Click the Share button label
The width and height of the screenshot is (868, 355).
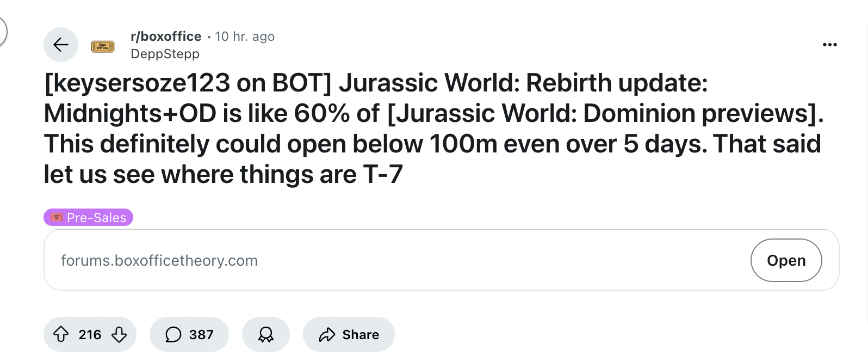tap(361, 334)
